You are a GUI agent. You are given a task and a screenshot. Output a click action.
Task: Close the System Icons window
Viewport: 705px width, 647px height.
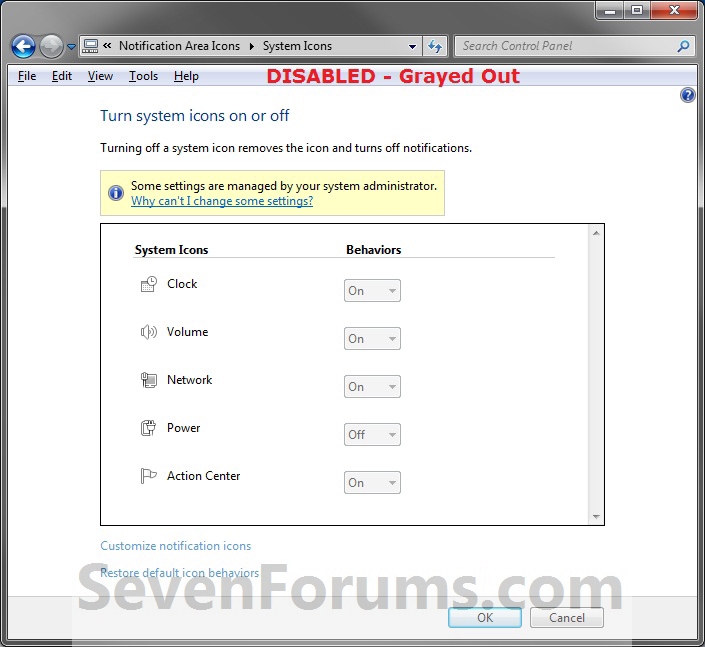674,11
